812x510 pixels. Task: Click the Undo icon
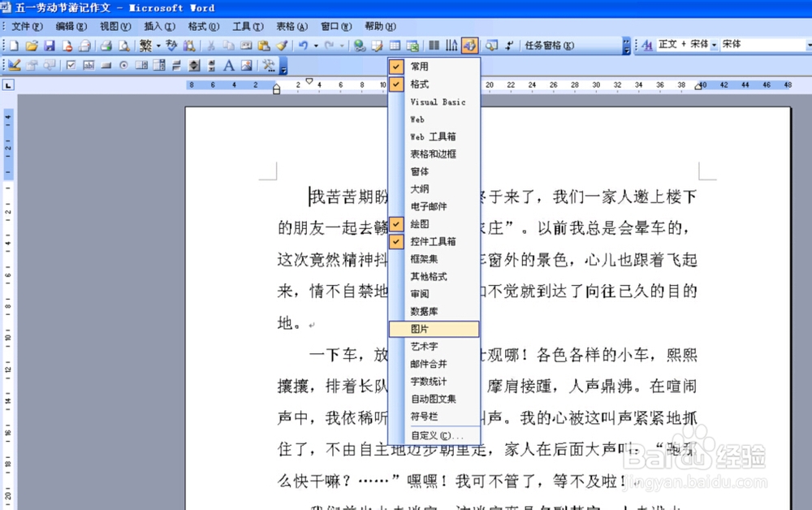[302, 45]
